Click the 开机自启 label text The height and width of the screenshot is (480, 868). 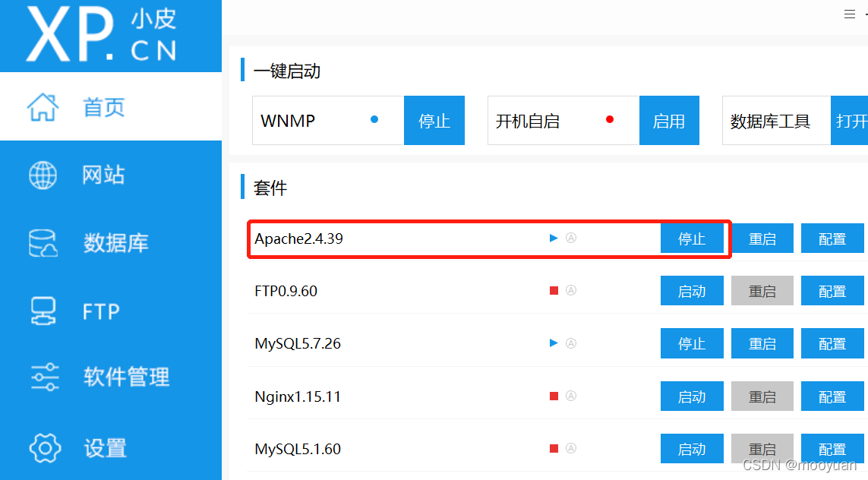[528, 121]
